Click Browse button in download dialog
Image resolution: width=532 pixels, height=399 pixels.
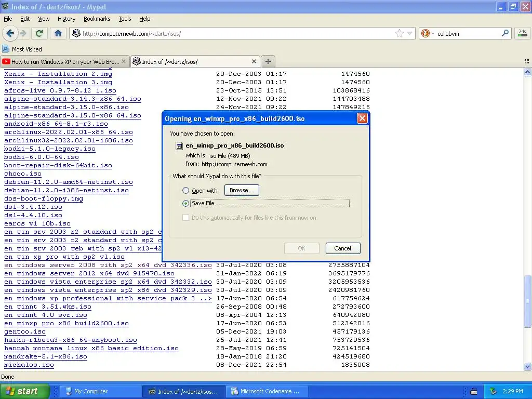pos(242,190)
